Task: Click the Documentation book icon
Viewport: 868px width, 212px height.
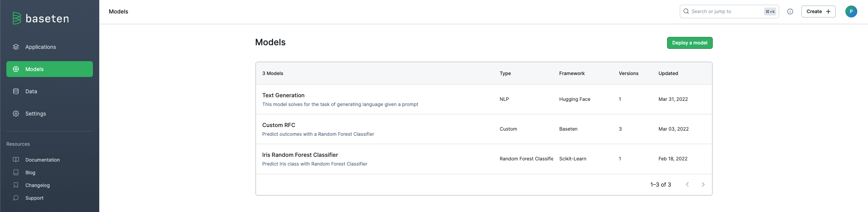Action: [x=16, y=160]
